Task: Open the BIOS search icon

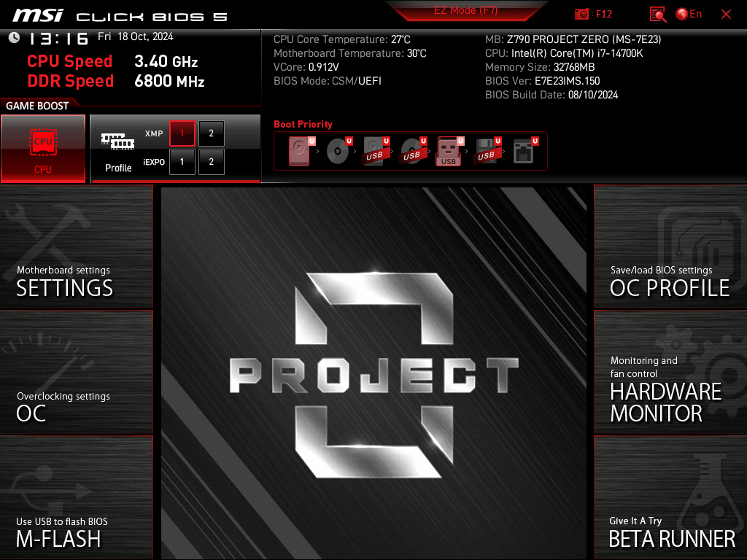Action: [x=658, y=15]
